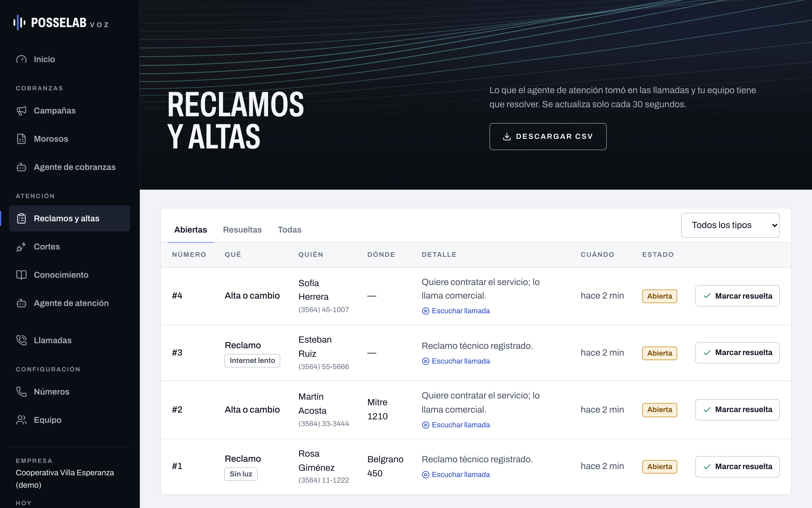Click the document icon beside Morosos
This screenshot has width=812, height=508.
coord(21,139)
